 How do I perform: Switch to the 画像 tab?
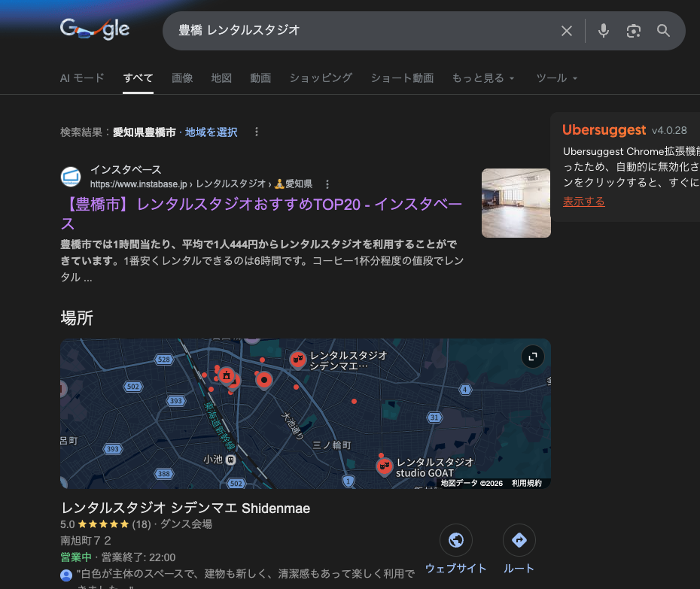coord(182,78)
